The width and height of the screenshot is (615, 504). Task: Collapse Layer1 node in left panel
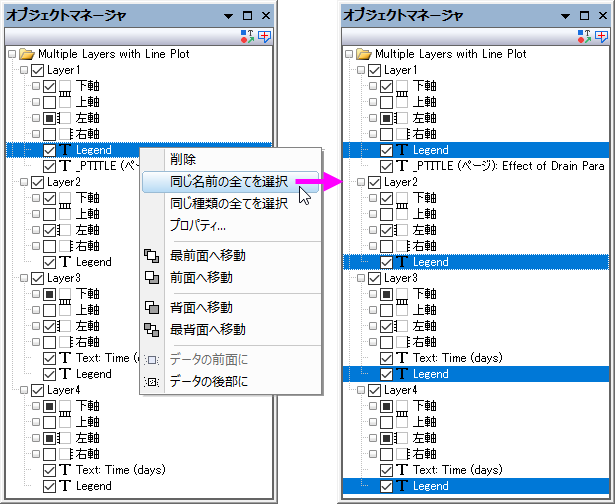tap(24, 70)
